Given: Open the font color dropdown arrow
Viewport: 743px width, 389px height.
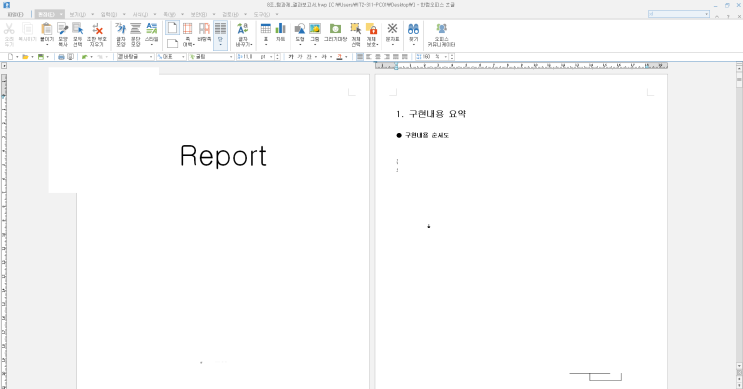Looking at the screenshot, I should coord(346,57).
